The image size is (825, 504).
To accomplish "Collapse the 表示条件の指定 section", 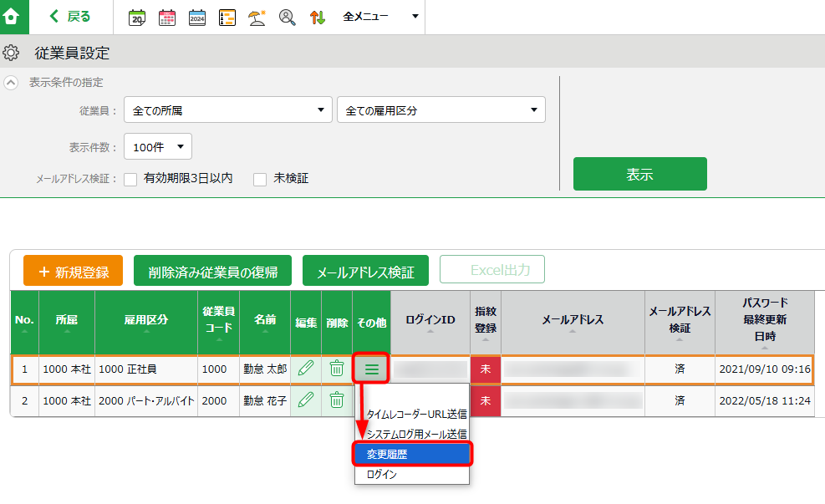I will [x=9, y=82].
